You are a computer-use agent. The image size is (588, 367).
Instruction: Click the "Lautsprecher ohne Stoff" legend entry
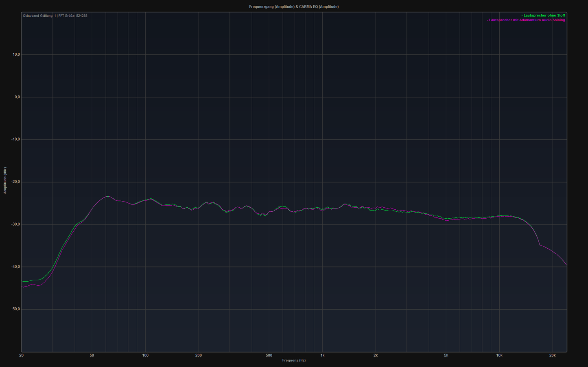(x=544, y=15)
